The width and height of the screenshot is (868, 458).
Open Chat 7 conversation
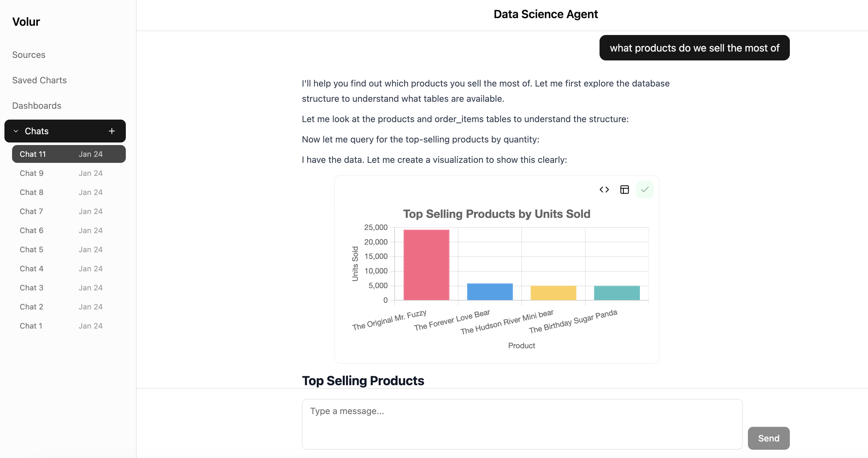tap(32, 212)
